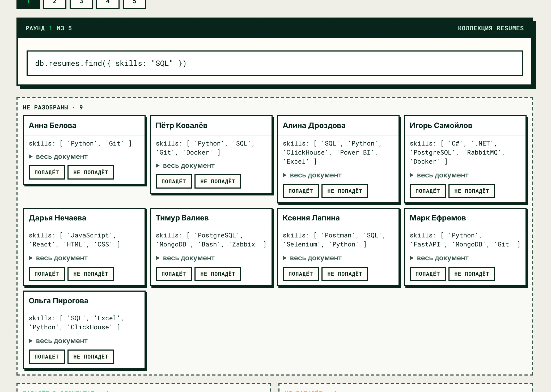Mark Алина Дроздова as 'Не попадёт'
The image size is (551, 392).
point(345,191)
